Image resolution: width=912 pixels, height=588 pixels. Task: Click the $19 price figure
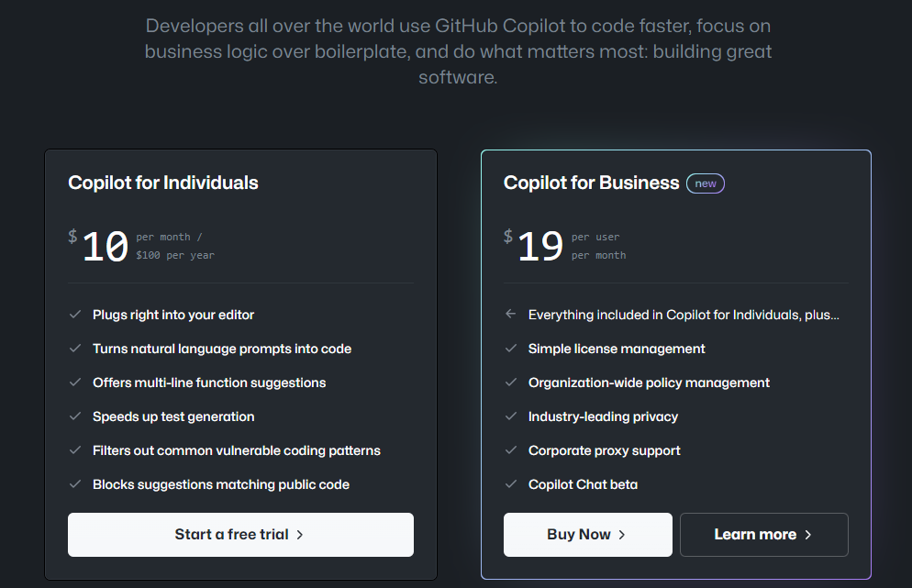point(534,246)
